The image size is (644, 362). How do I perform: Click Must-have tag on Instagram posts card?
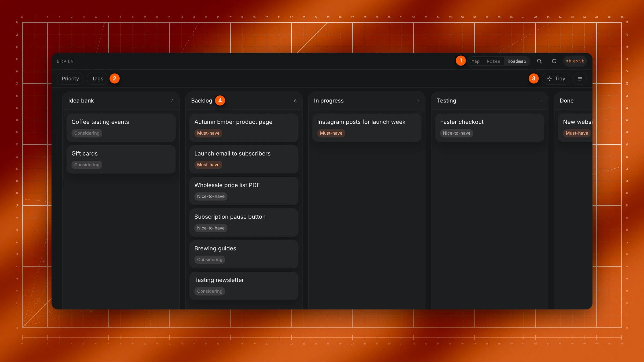click(x=331, y=133)
